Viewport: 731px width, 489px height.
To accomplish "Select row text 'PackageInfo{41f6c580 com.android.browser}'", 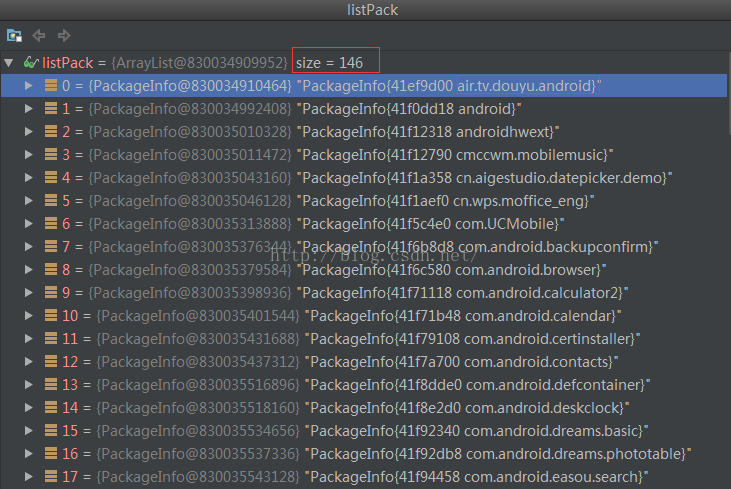I will pos(452,270).
